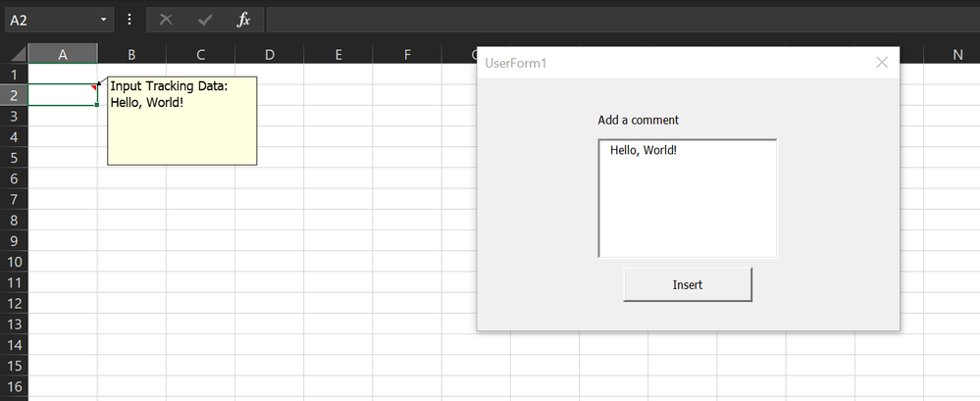The height and width of the screenshot is (401, 980).
Task: Click the 'Input Tracking Data:' comment note
Action: 181,121
